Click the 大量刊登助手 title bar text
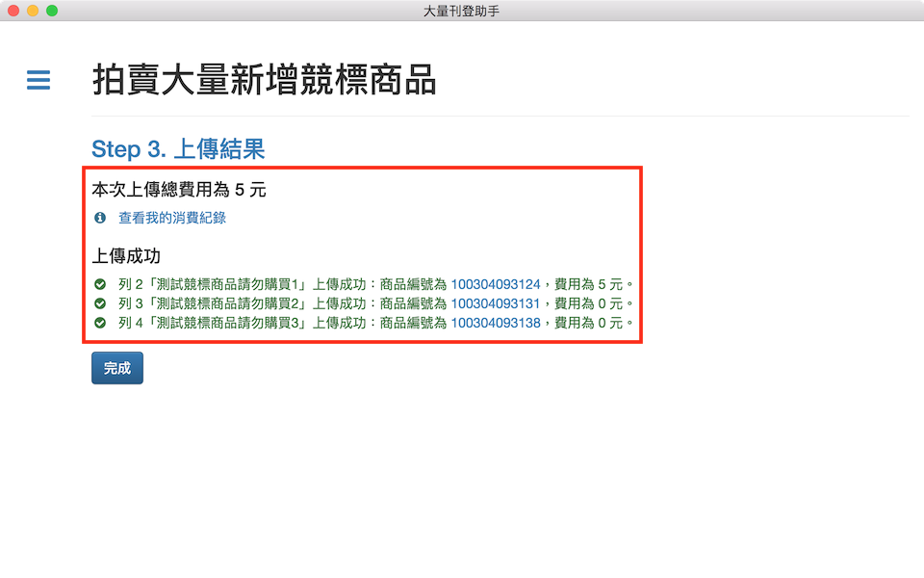 tap(461, 11)
